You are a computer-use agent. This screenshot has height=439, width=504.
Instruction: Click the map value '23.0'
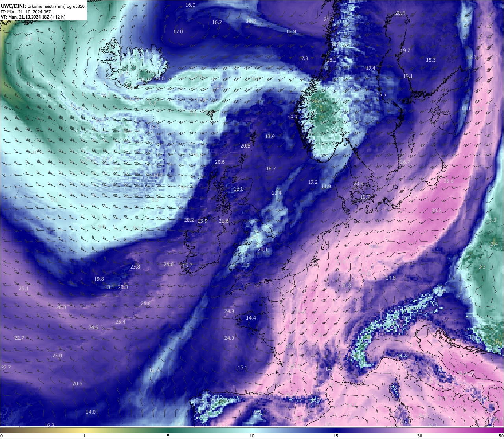57,356
